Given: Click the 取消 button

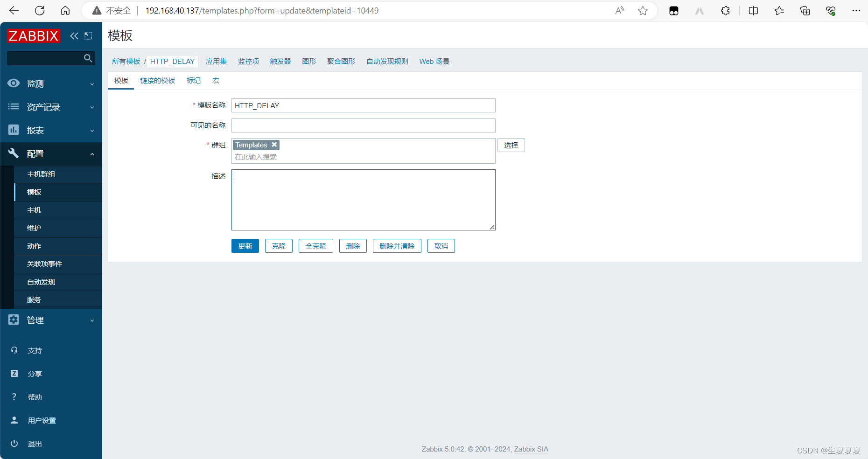Looking at the screenshot, I should tap(441, 246).
